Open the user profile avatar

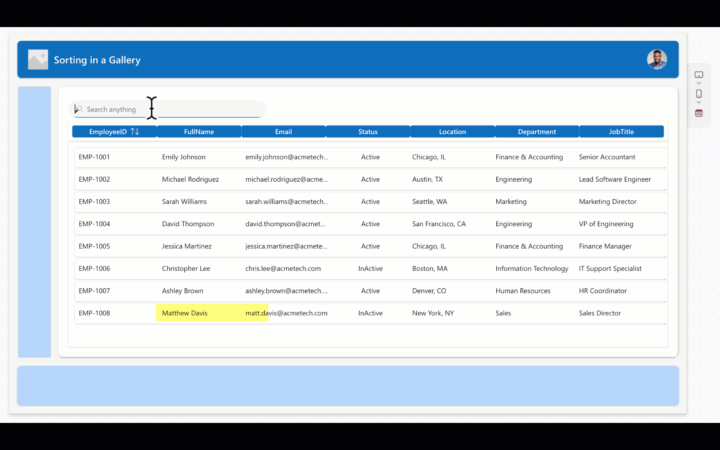[x=657, y=60]
